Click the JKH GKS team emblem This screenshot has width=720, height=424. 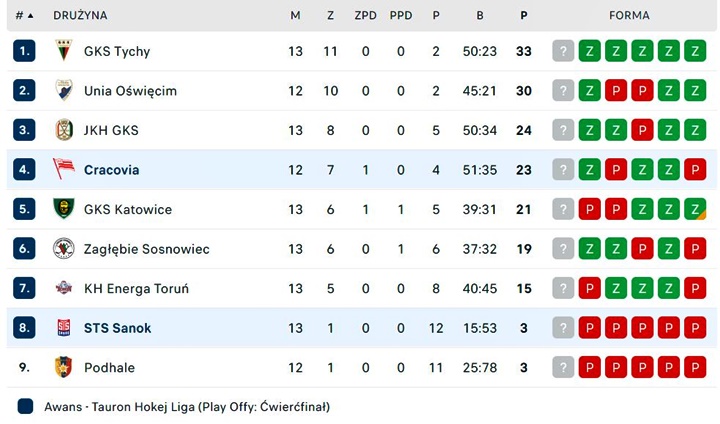[64, 130]
